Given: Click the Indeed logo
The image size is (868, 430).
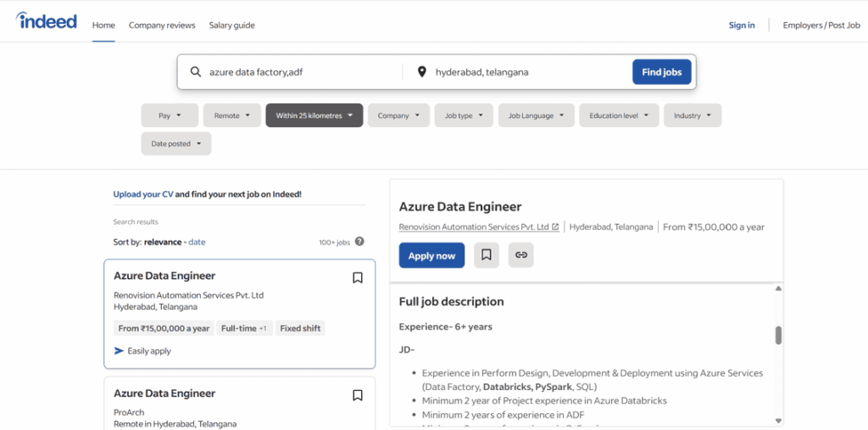Looking at the screenshot, I should tap(47, 21).
